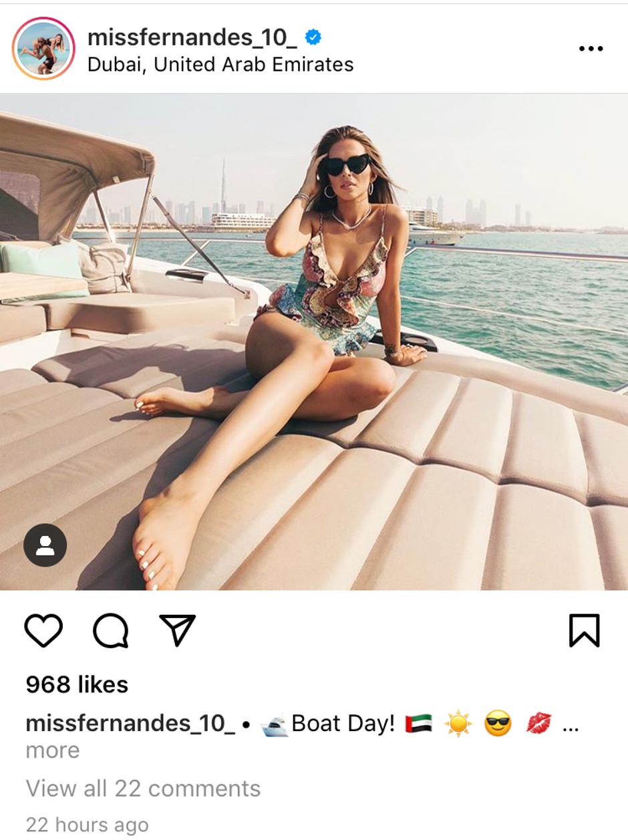
Task: View all 22 comments
Action: tap(143, 789)
